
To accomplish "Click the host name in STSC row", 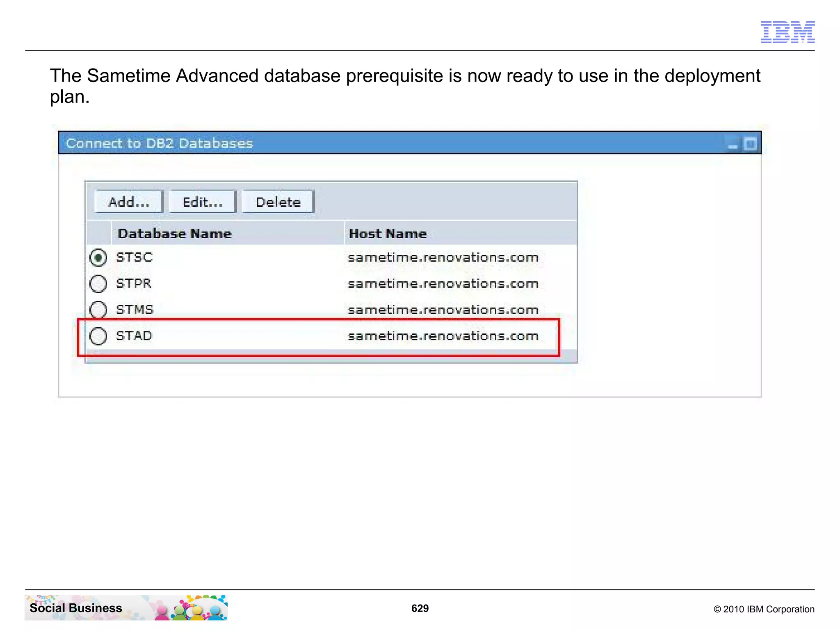I will pos(443,258).
